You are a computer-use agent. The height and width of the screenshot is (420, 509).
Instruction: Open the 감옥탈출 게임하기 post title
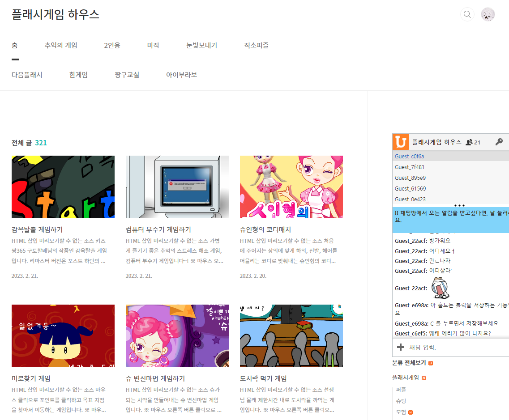37,229
